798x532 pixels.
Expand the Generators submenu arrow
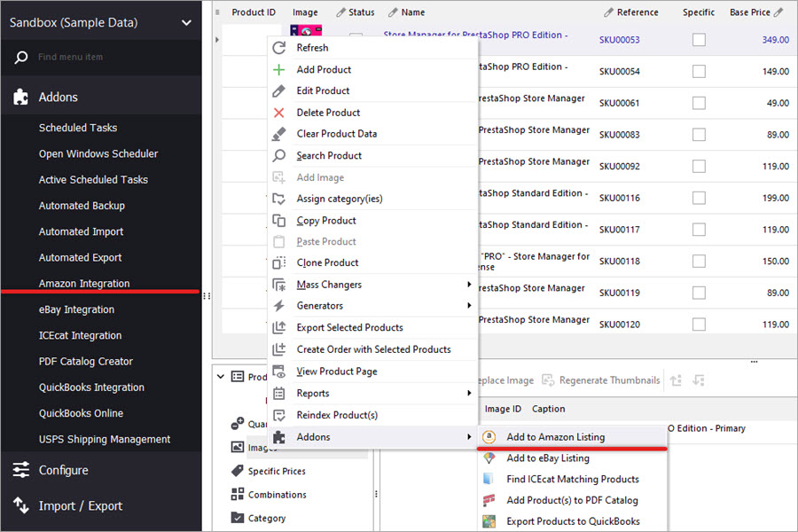tap(469, 305)
